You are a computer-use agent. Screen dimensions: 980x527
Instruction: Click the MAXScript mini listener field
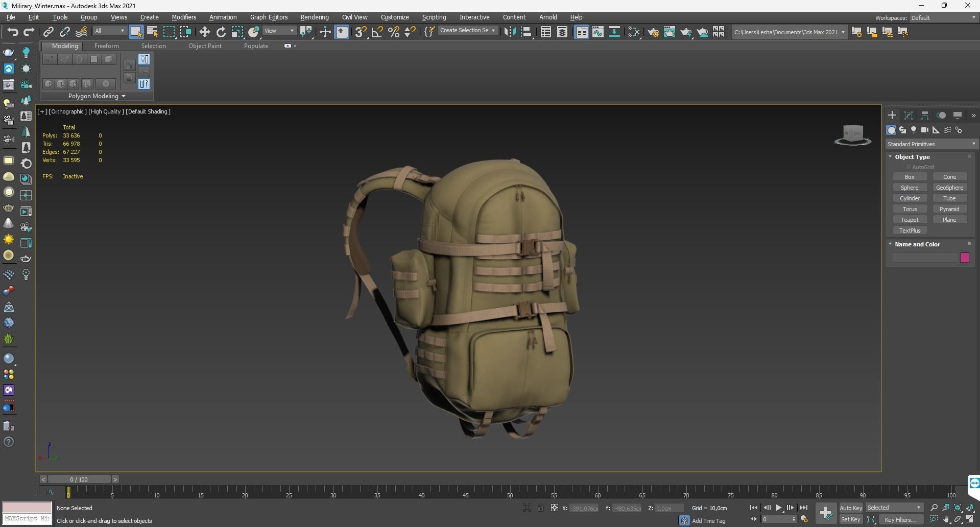27,519
